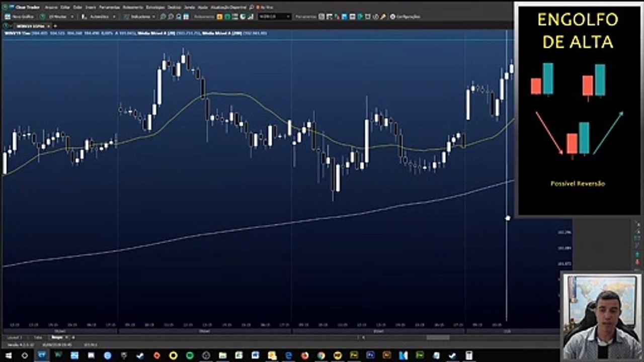Open the Ajuda menu
This screenshot has height=362, width=644.
203,8
